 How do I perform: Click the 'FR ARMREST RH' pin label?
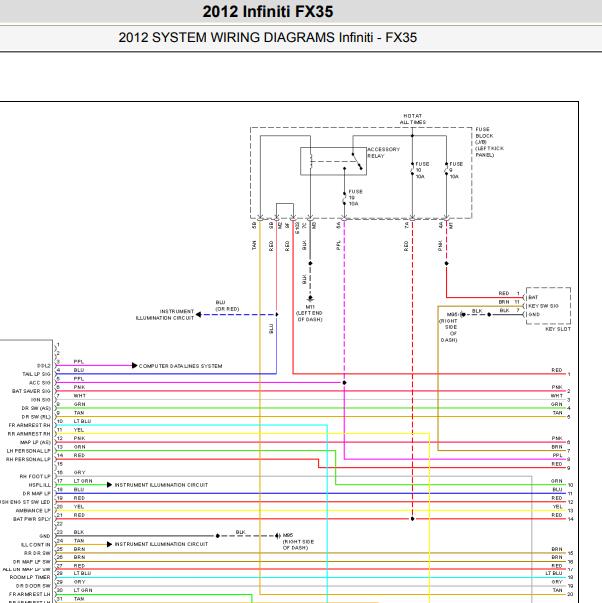point(29,425)
